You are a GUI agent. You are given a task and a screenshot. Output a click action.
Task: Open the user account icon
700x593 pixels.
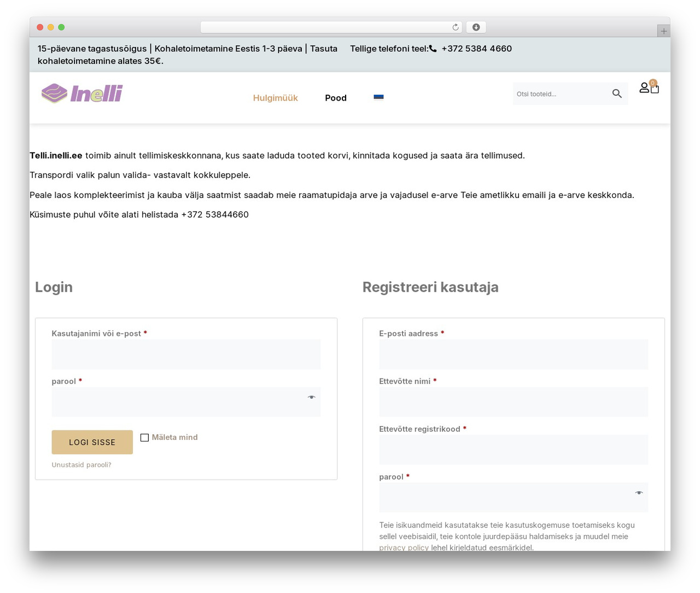click(x=644, y=88)
